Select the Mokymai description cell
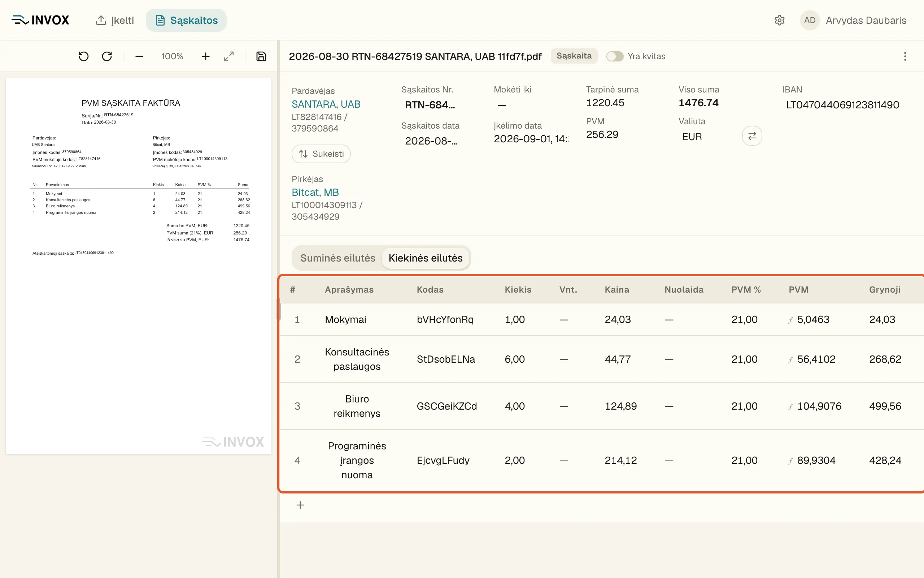 click(345, 320)
